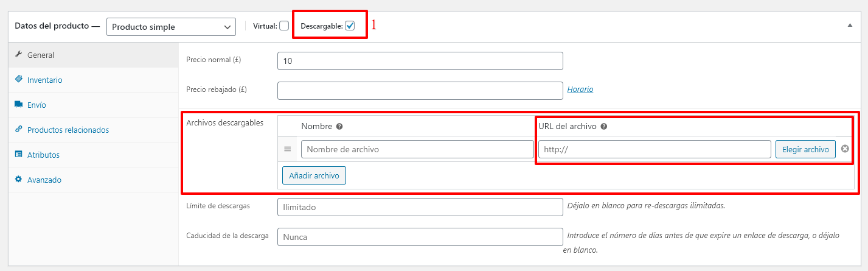The image size is (868, 271).
Task: Click the Déjalo en blanco hint text
Action: 646,206
